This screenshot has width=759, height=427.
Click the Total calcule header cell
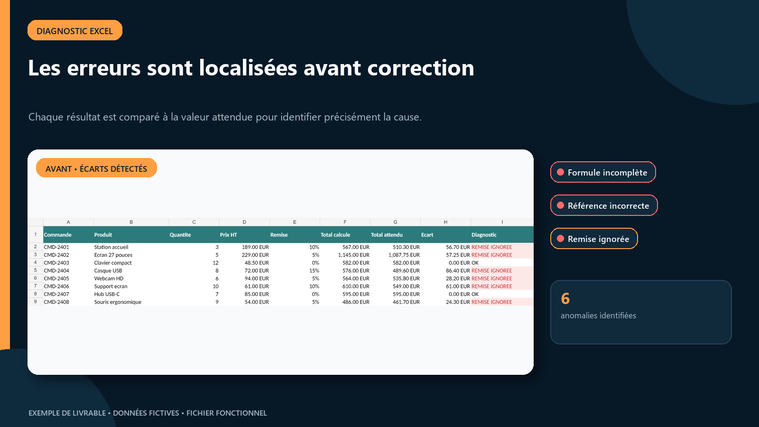345,235
